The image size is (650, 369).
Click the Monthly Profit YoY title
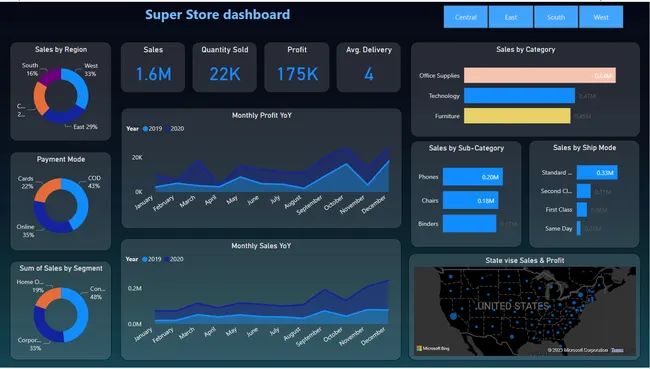pos(262,115)
